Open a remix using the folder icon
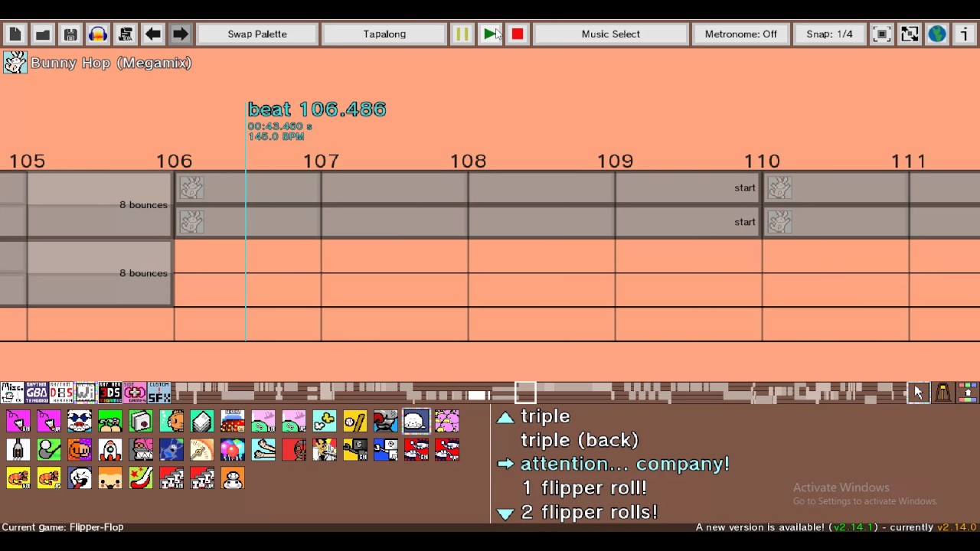This screenshot has width=980, height=551. coord(43,34)
